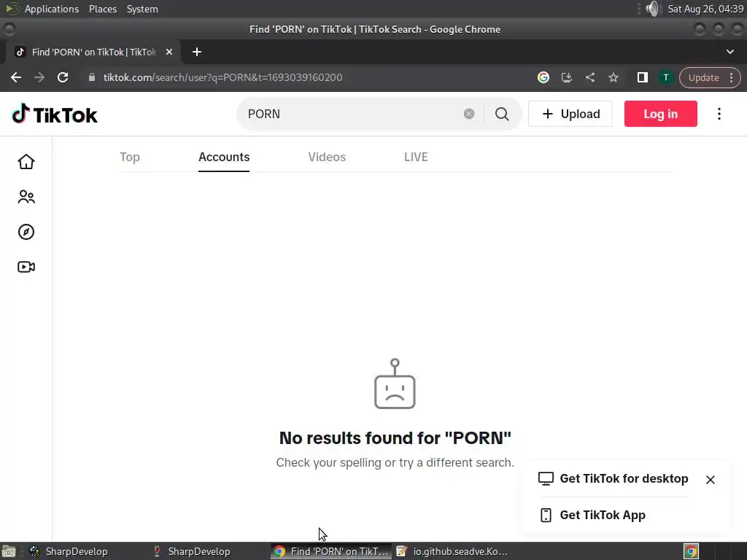This screenshot has width=747, height=560.
Task: Open the Places menu
Action: 102,9
